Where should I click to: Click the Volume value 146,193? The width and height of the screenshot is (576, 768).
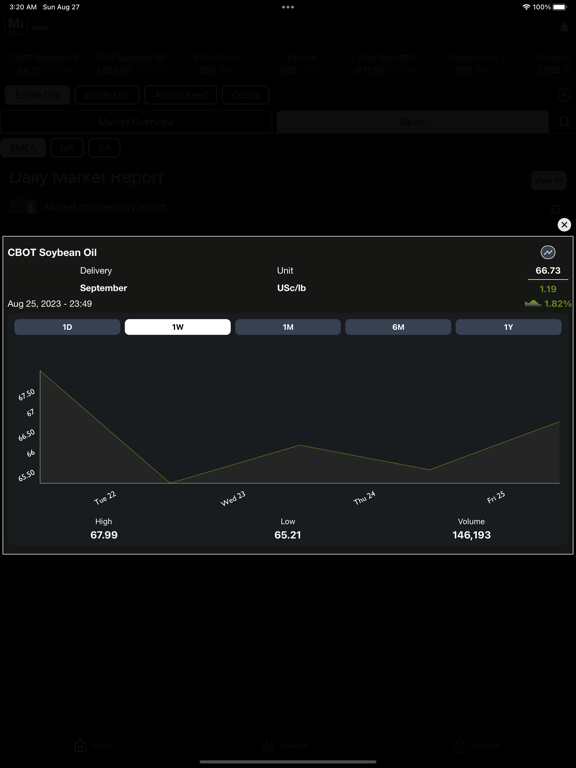click(471, 535)
